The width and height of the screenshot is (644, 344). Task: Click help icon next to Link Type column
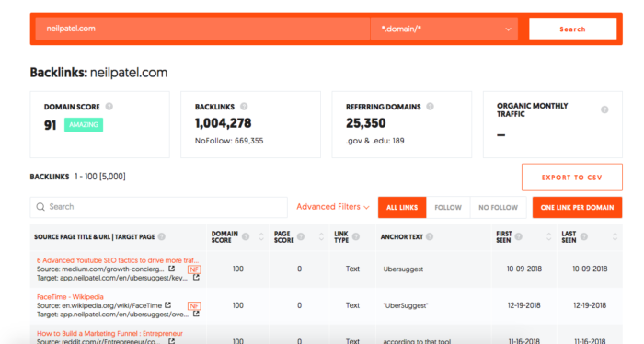coord(356,236)
